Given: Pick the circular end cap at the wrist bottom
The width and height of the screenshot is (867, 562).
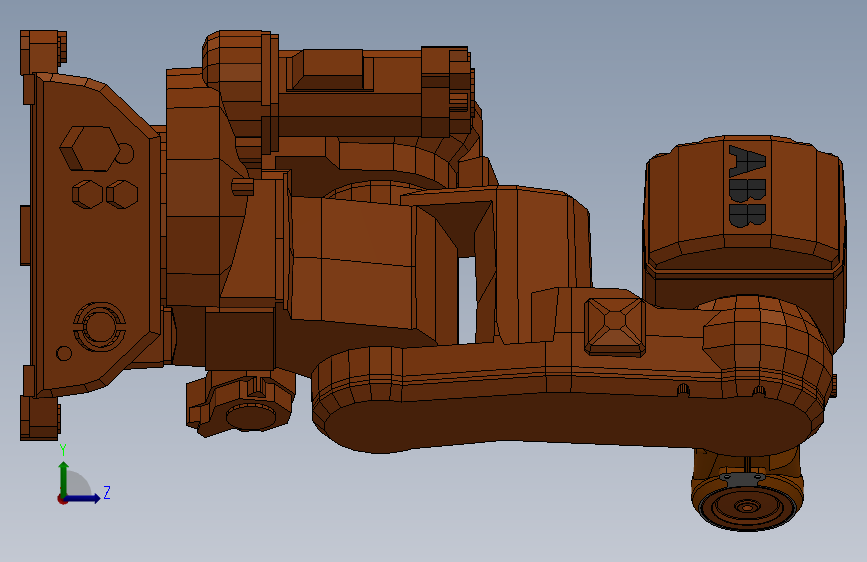Looking at the screenshot, I should coord(746,506).
